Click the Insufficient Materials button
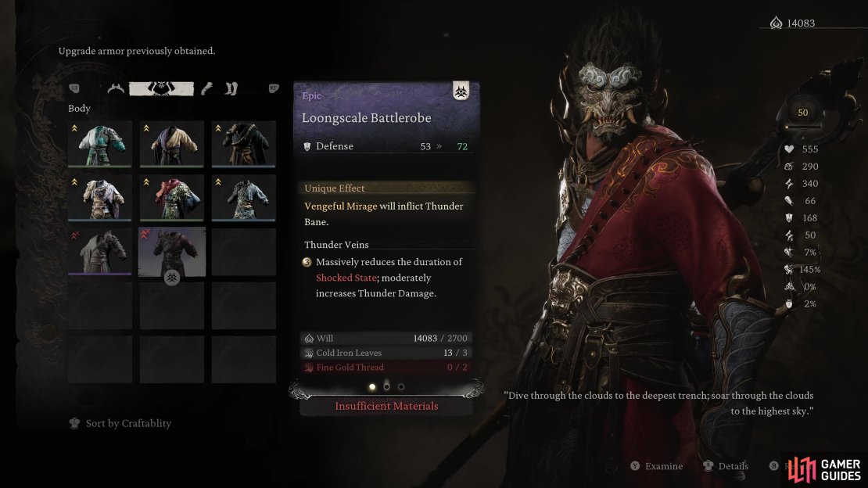The image size is (868, 488). pyautogui.click(x=386, y=406)
